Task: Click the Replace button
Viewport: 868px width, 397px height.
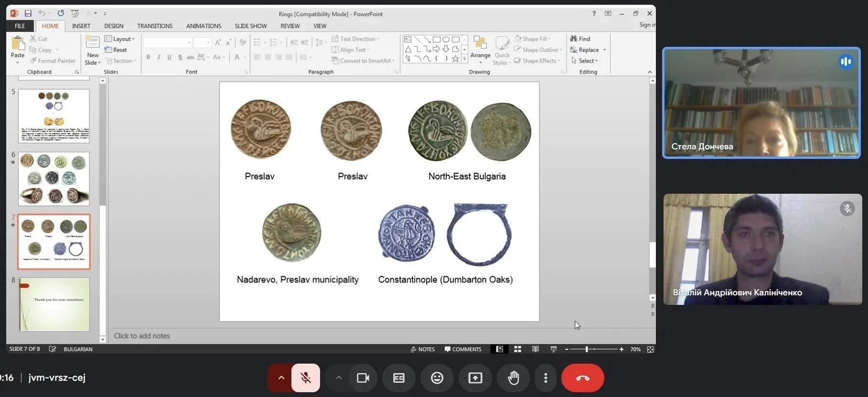Action: point(588,50)
